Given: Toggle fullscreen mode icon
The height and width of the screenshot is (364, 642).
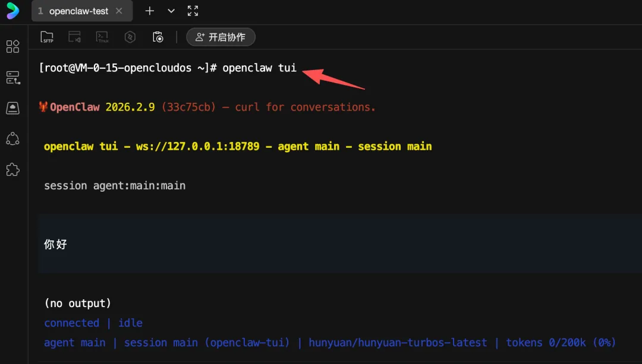Looking at the screenshot, I should coord(193,11).
